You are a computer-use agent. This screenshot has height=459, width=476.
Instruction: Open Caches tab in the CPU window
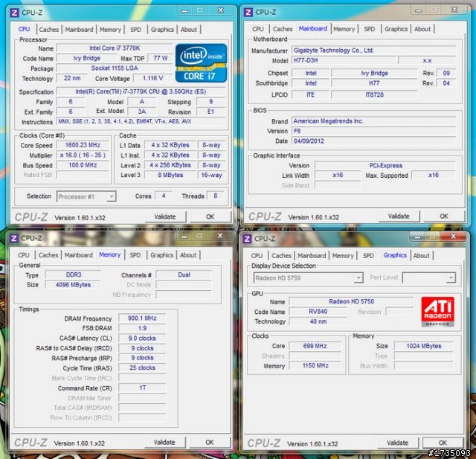pos(49,30)
